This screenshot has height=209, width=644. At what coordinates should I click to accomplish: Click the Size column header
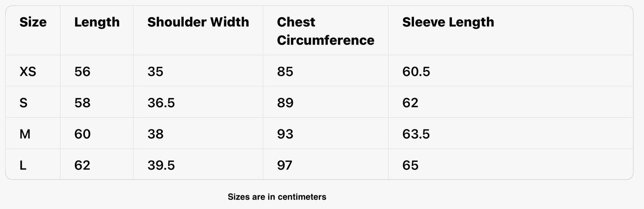pos(33,22)
